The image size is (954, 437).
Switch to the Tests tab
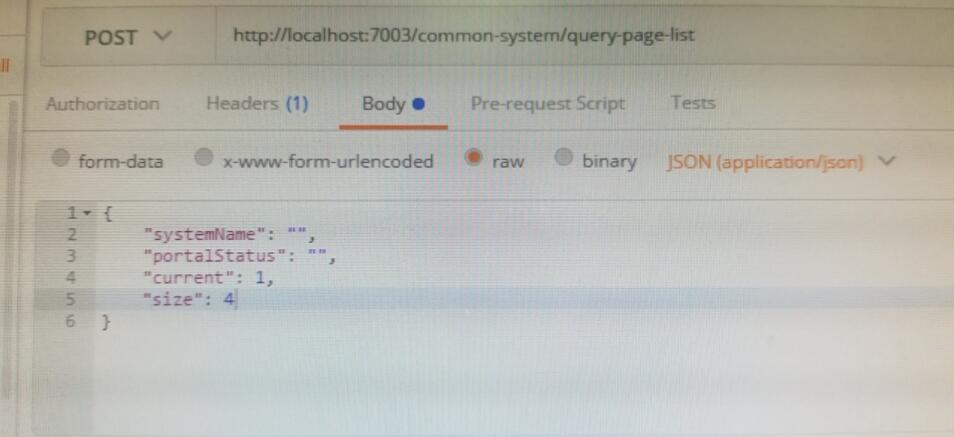[693, 103]
